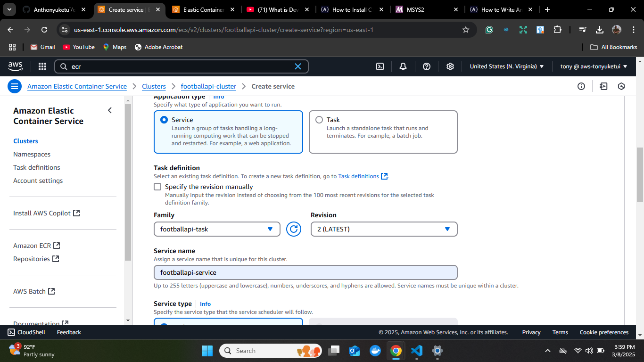This screenshot has width=644, height=362.
Task: Refresh the task definition family list
Action: pos(294,229)
